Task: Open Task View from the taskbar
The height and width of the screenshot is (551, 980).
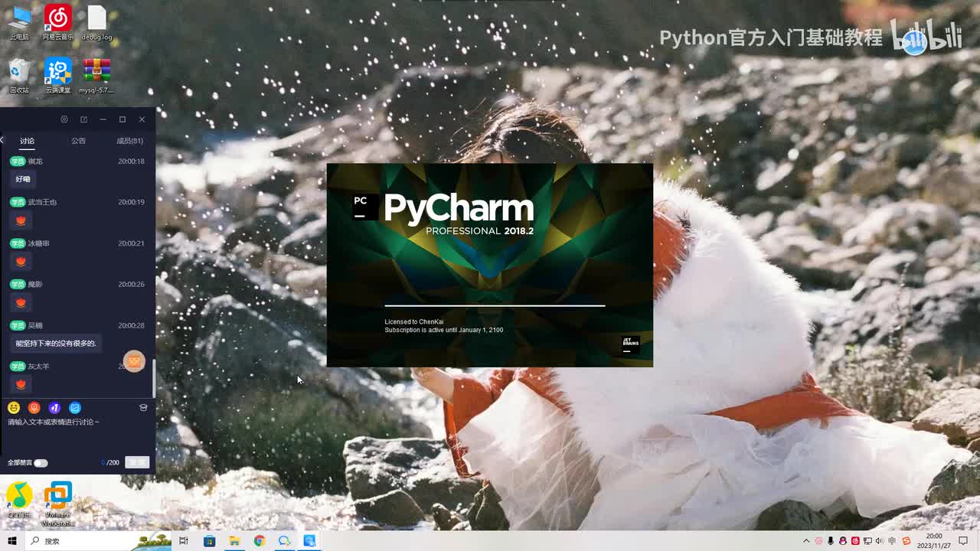Action: pyautogui.click(x=184, y=541)
